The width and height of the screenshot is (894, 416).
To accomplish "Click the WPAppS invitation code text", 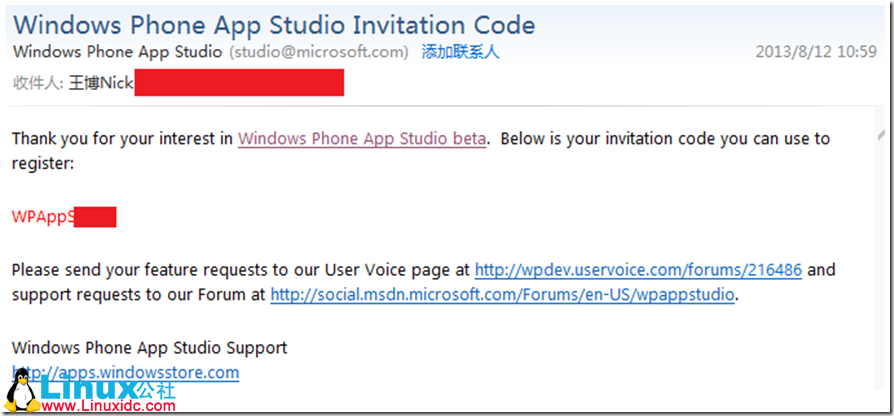I will [42, 217].
